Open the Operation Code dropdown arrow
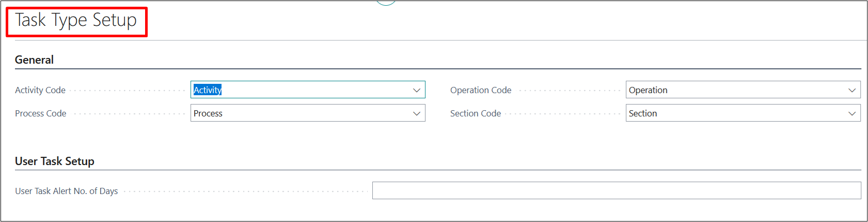 coord(852,90)
